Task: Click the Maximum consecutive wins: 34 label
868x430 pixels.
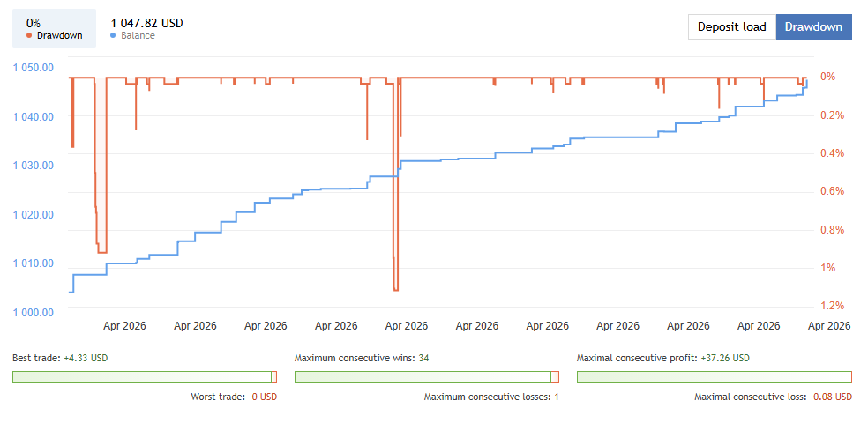Action: (x=362, y=359)
